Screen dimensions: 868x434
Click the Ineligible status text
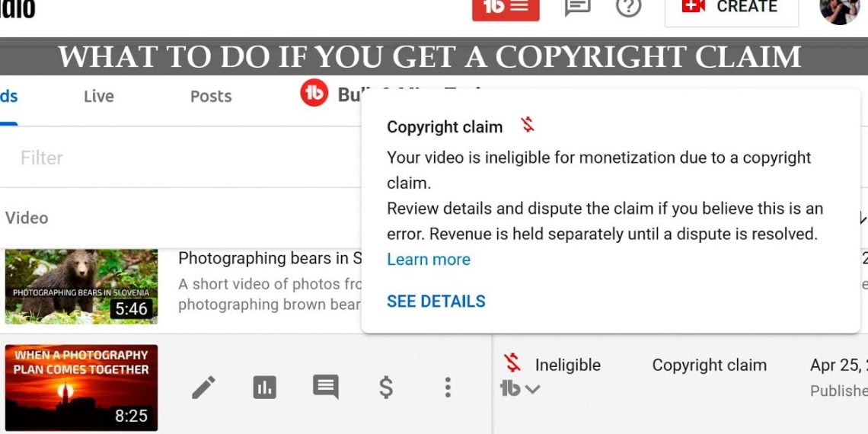coord(567,365)
